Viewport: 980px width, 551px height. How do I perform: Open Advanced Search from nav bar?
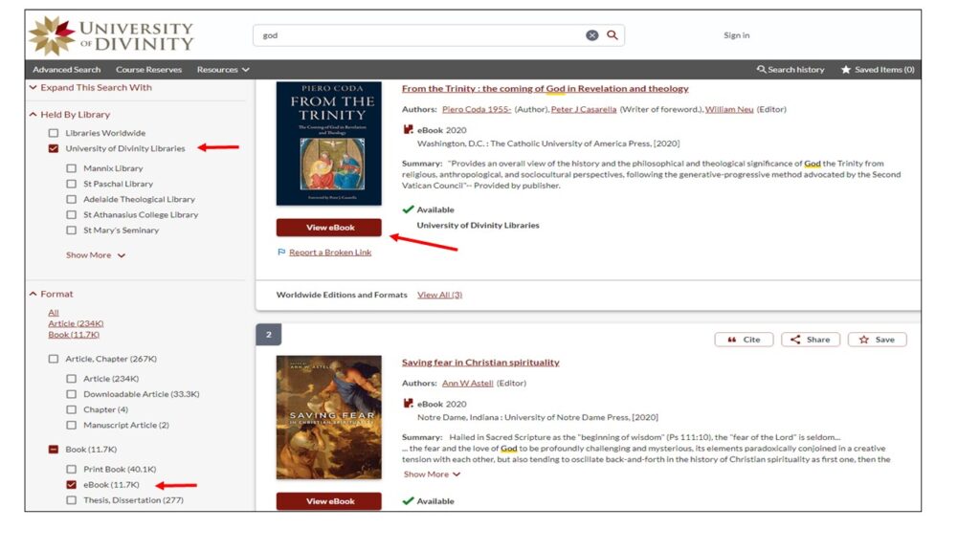pos(66,70)
